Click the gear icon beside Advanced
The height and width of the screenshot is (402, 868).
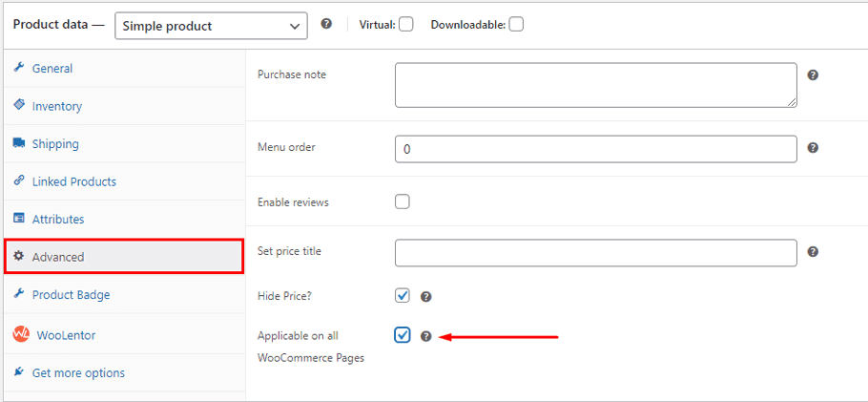click(x=19, y=256)
